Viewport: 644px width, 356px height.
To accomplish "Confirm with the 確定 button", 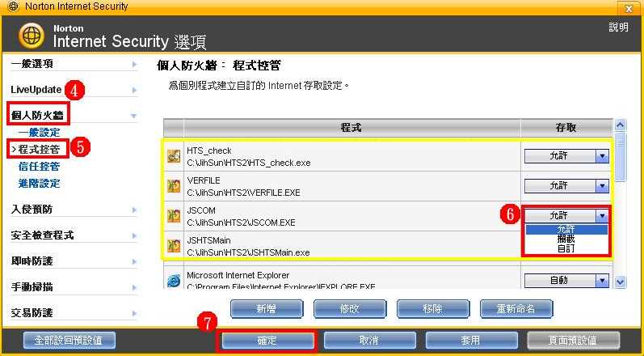I will coord(267,341).
